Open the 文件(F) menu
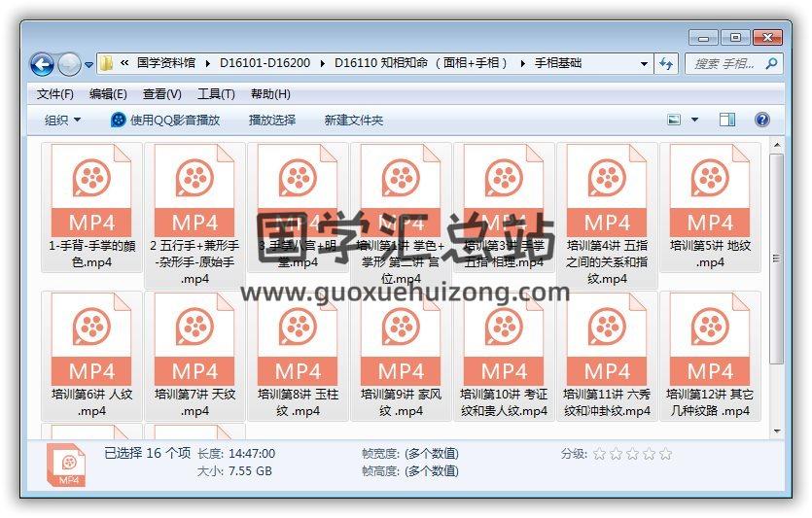Viewport: 812px width, 518px height. 55,94
